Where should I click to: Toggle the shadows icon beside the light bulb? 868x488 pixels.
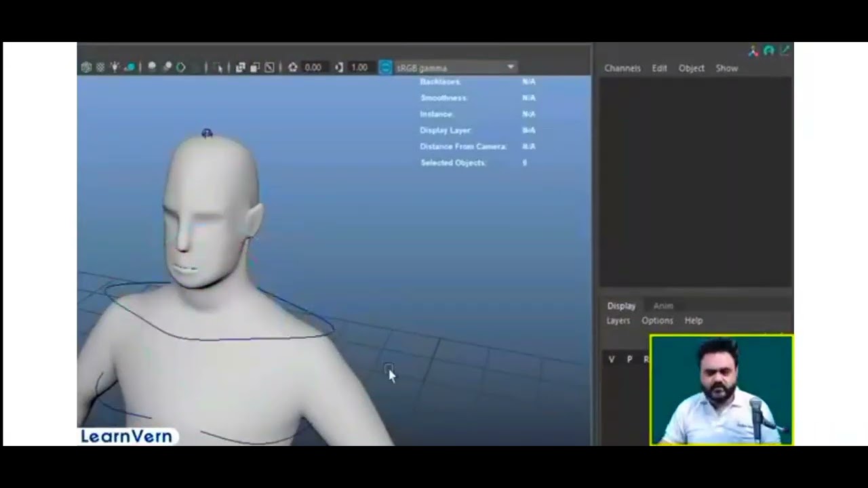[129, 67]
